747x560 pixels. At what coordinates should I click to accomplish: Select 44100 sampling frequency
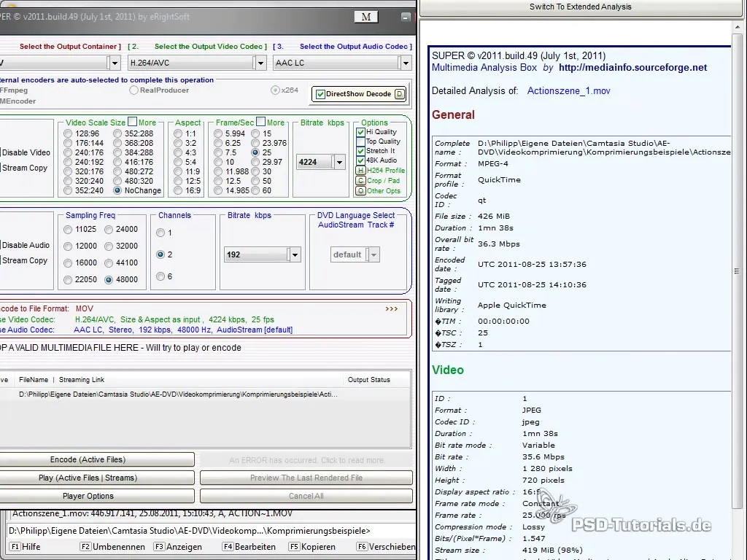[109, 262]
